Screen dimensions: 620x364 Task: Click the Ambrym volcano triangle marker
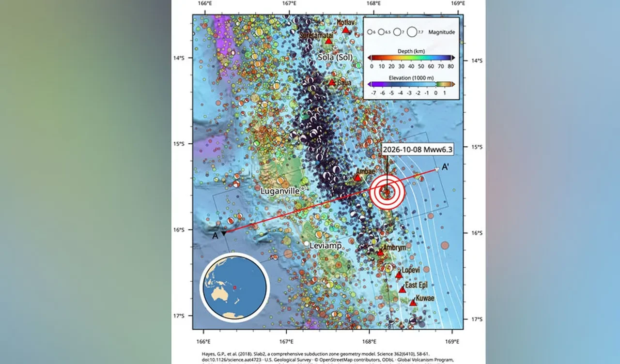[x=380, y=252]
